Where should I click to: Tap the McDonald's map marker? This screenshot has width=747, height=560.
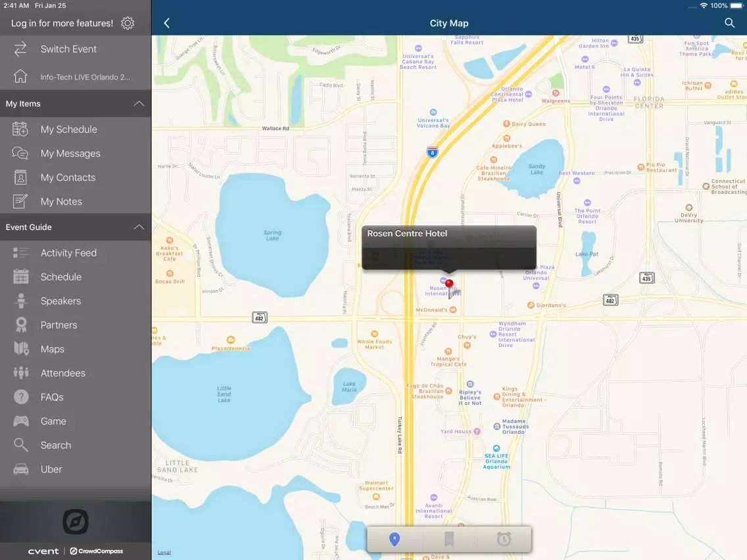(x=453, y=310)
